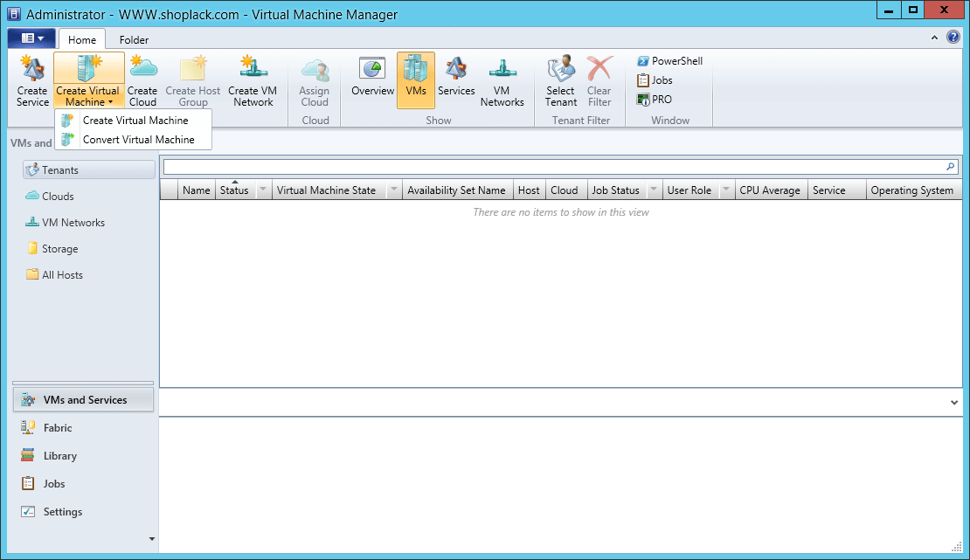Screen dimensions: 970x560
Task: Select Storage in the navigation tree
Action: click(52, 249)
